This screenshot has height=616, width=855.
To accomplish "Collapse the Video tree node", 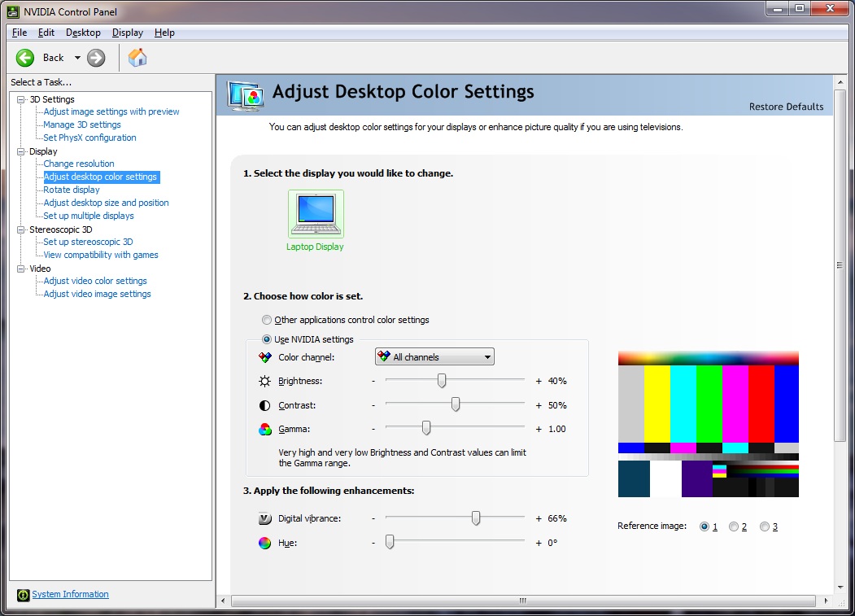I will coord(20,269).
